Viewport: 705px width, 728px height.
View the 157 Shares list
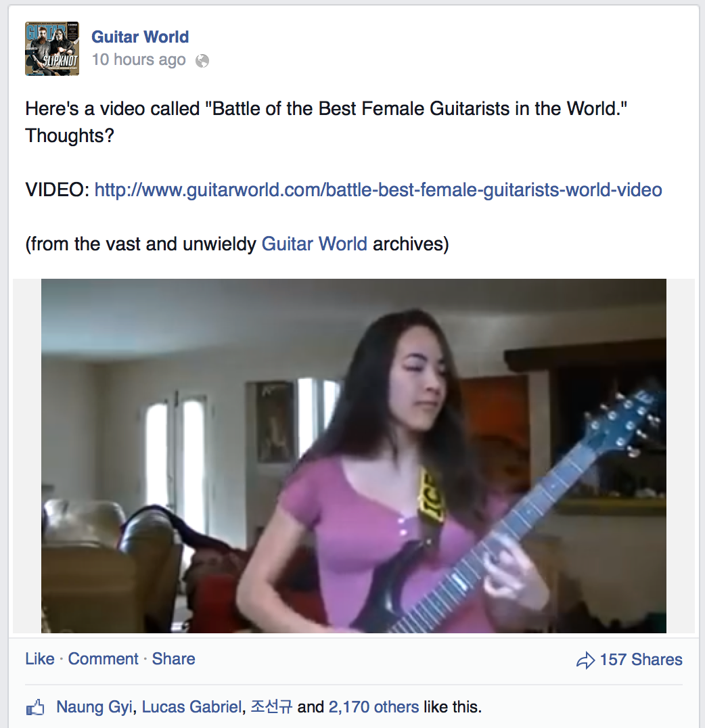(x=641, y=660)
